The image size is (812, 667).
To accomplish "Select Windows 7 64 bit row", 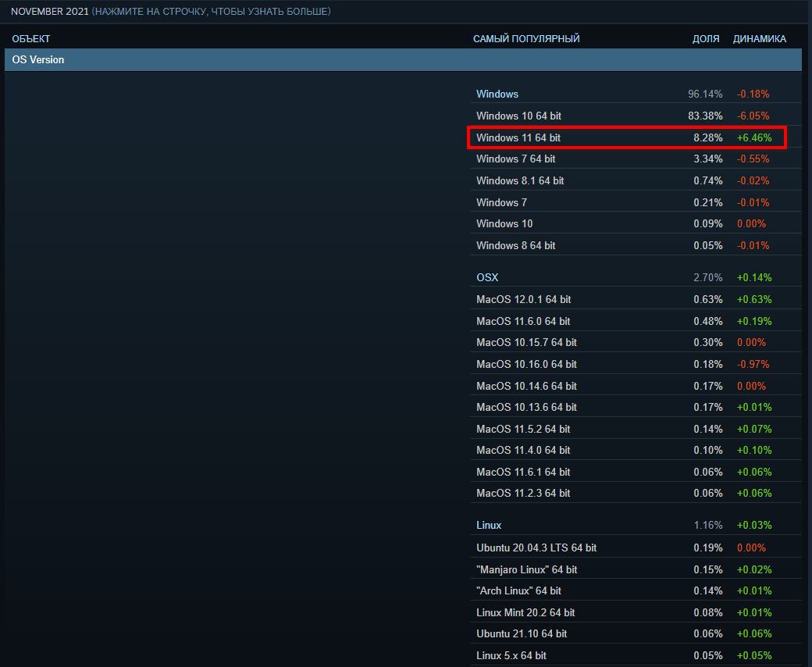I will point(515,159).
